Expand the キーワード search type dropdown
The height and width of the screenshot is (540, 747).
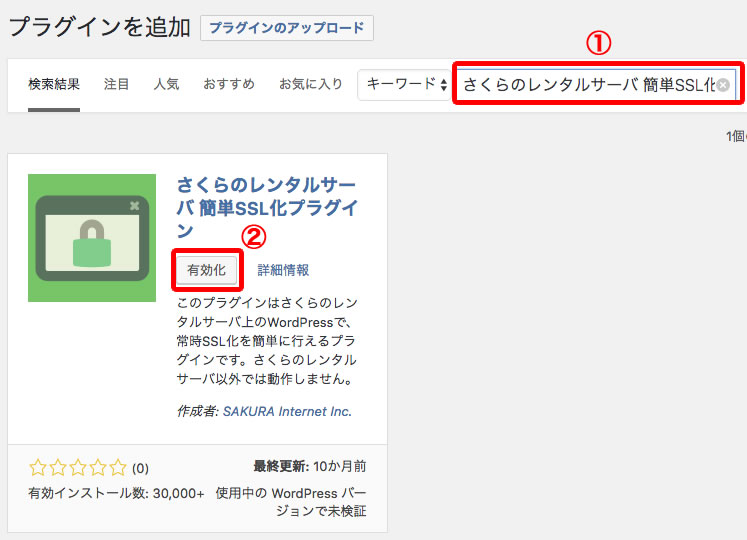[x=405, y=84]
